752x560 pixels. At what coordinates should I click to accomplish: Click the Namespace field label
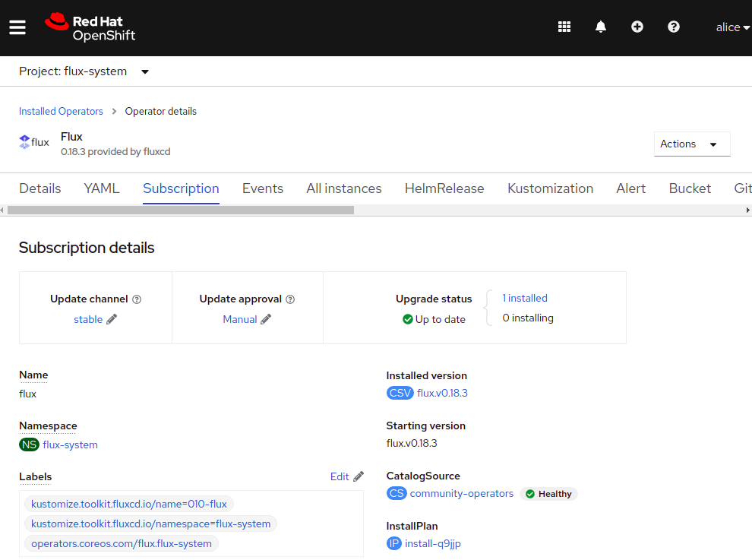(48, 426)
